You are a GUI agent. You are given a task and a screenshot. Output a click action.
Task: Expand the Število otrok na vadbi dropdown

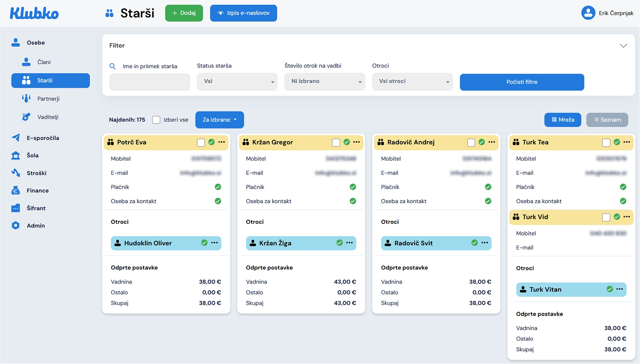[324, 82]
